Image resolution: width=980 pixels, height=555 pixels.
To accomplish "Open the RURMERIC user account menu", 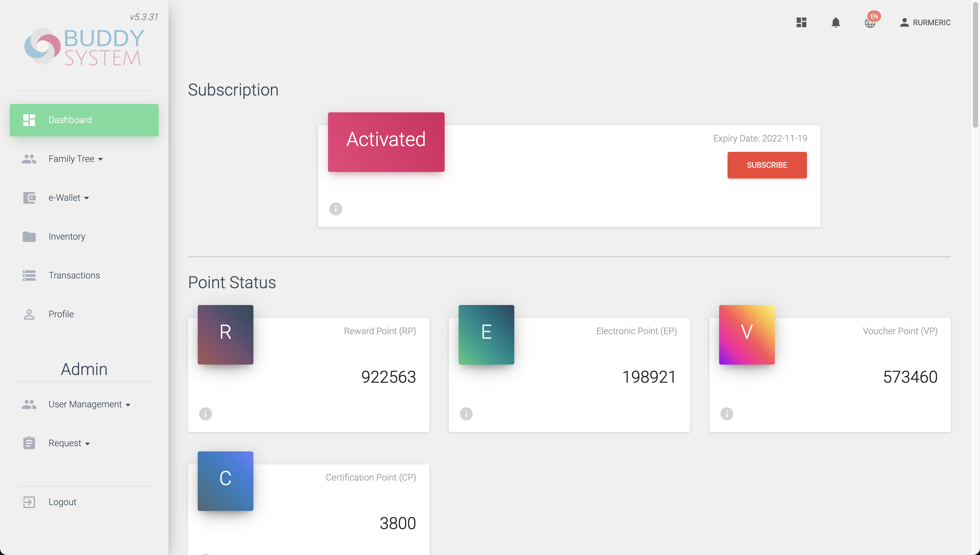I will (925, 22).
